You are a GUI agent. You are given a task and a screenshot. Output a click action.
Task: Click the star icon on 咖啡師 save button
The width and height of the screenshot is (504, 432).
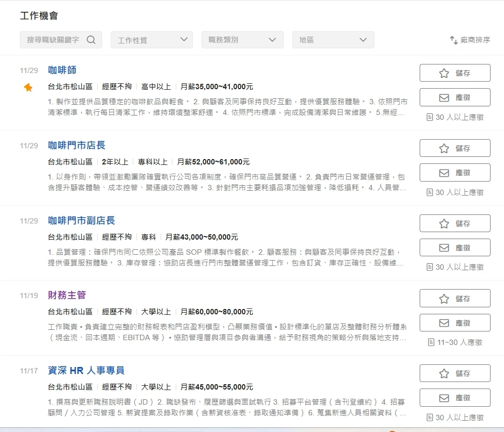(x=444, y=73)
